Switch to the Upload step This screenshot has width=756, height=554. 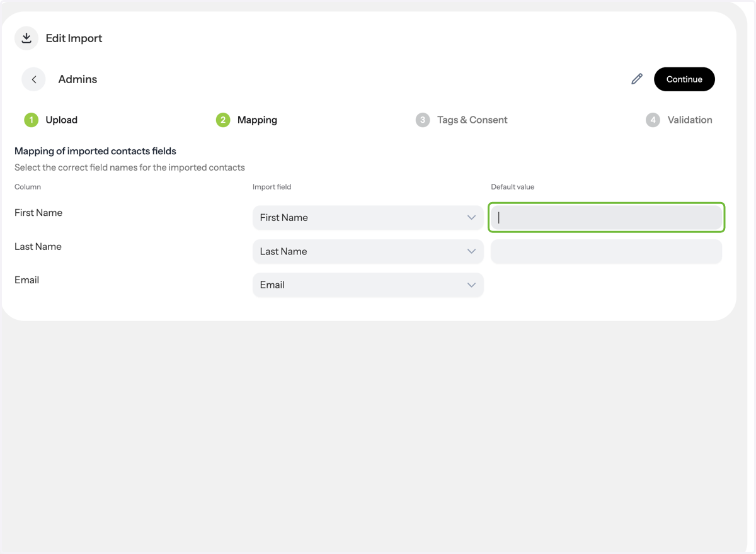[x=62, y=120]
